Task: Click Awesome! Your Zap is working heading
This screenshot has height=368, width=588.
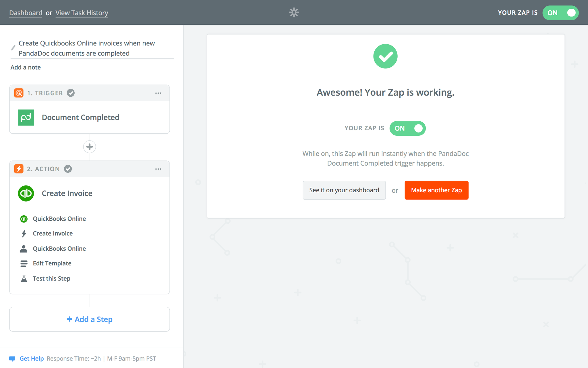Action: (x=385, y=92)
